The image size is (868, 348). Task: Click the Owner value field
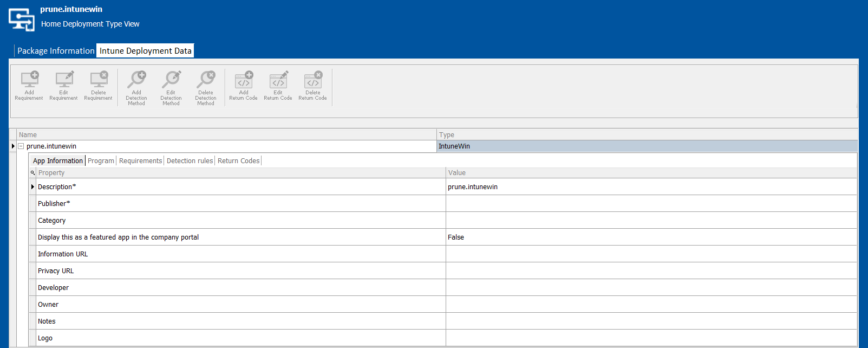coord(651,305)
